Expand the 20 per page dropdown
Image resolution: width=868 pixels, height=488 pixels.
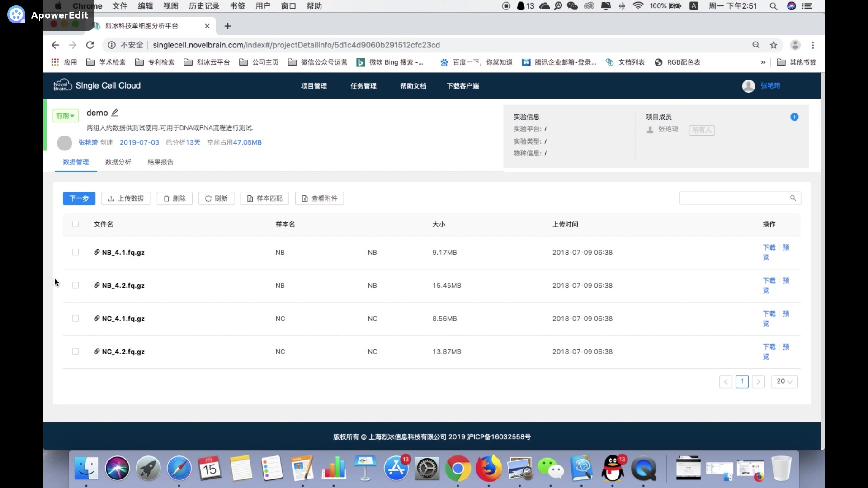pos(784,381)
